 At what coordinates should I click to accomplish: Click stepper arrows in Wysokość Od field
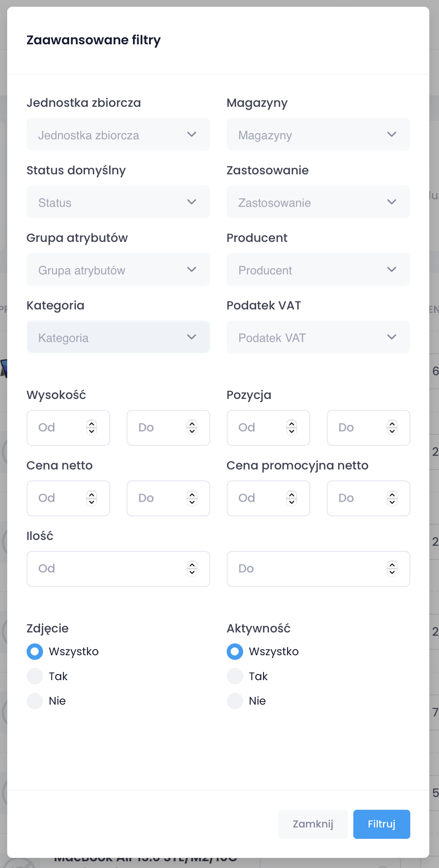click(92, 428)
